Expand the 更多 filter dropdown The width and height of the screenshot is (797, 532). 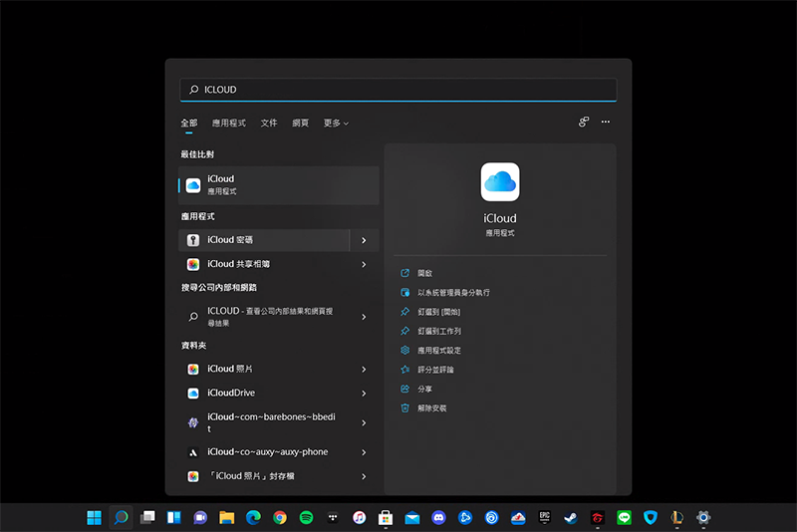tap(336, 124)
